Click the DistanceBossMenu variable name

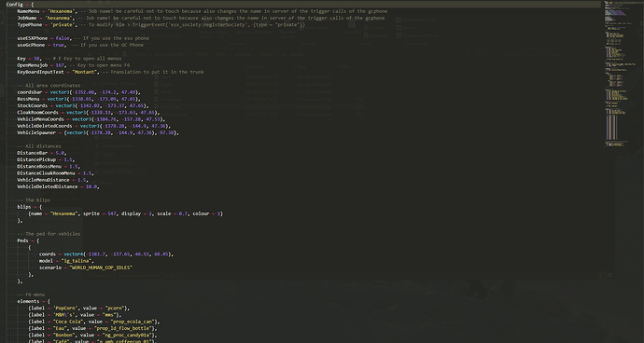point(39,167)
